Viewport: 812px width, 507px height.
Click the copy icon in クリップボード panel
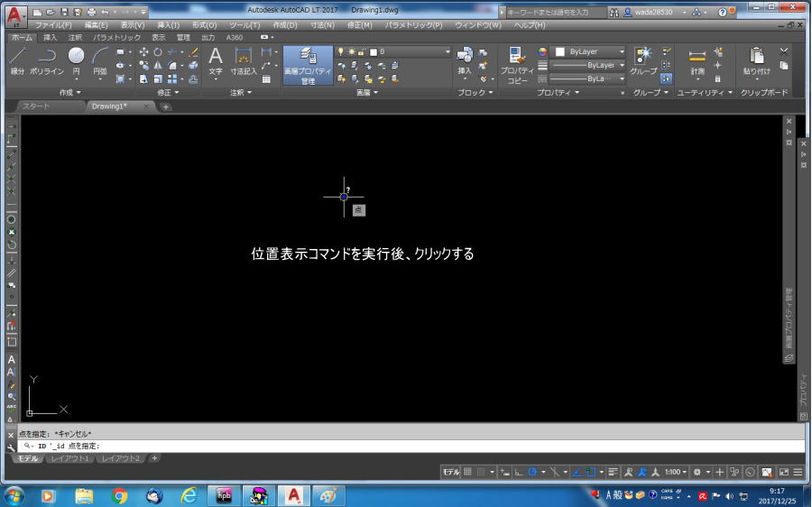(x=783, y=65)
